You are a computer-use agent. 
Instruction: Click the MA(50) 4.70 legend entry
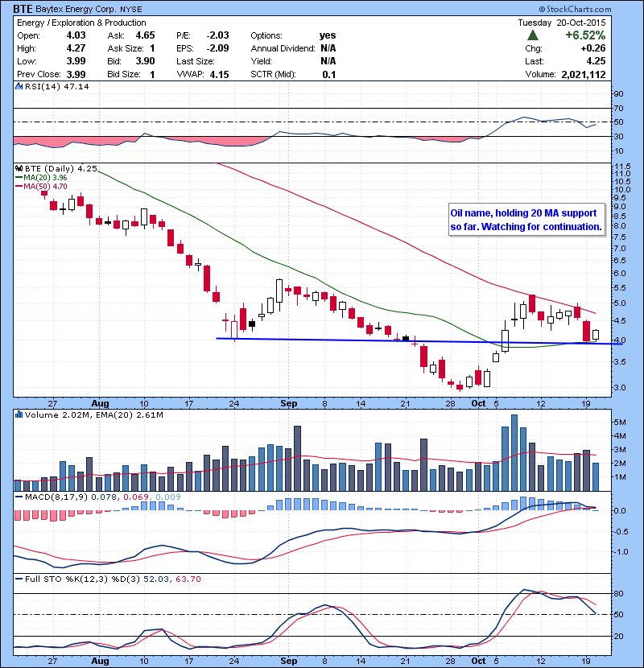(41, 186)
